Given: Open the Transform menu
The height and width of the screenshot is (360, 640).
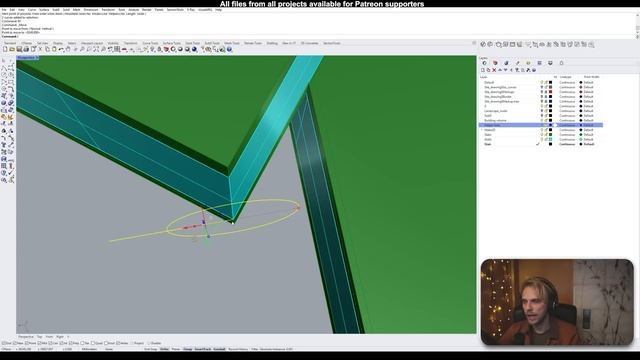Looking at the screenshot, I should tap(108, 9).
